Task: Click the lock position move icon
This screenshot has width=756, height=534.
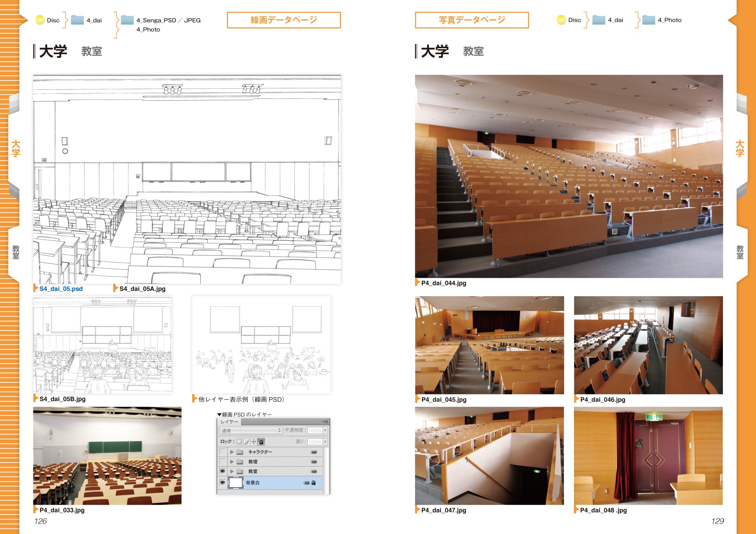Action: click(x=253, y=441)
